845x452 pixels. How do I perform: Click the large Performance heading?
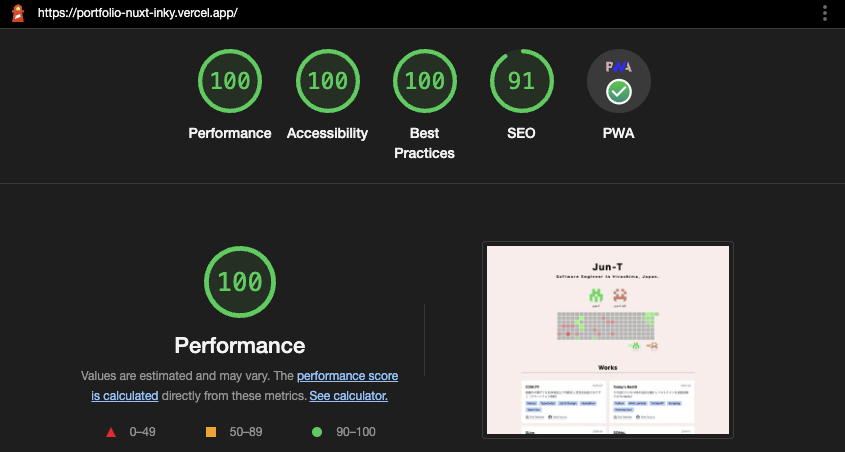click(240, 345)
